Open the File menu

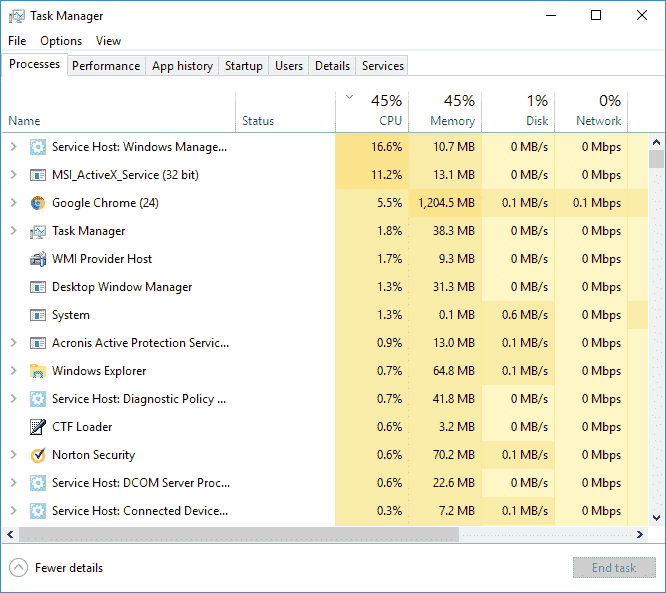17,41
